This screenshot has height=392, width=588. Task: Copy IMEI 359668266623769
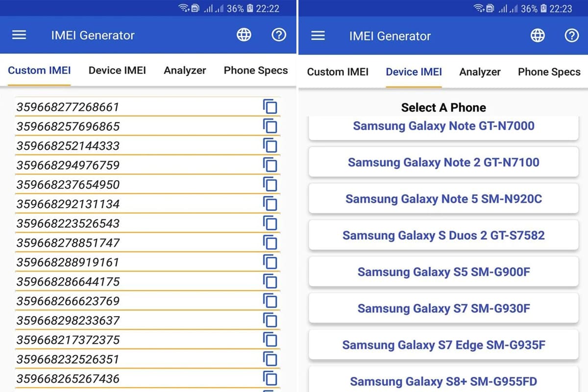pos(270,300)
